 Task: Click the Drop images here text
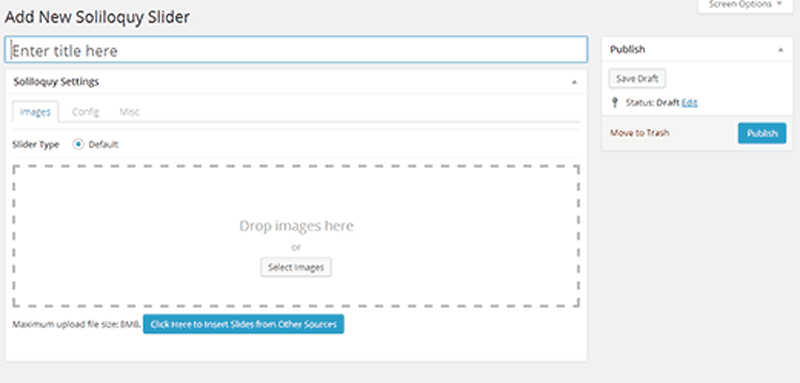[296, 225]
